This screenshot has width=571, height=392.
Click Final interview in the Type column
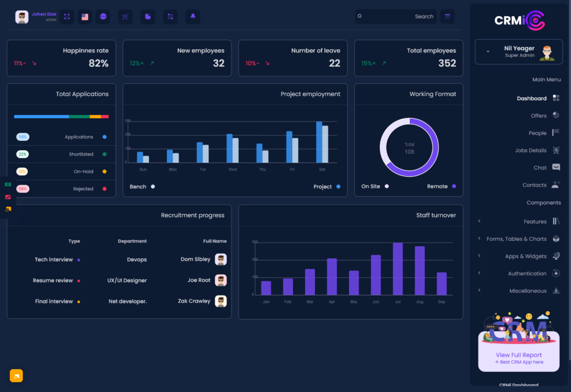[x=54, y=301]
